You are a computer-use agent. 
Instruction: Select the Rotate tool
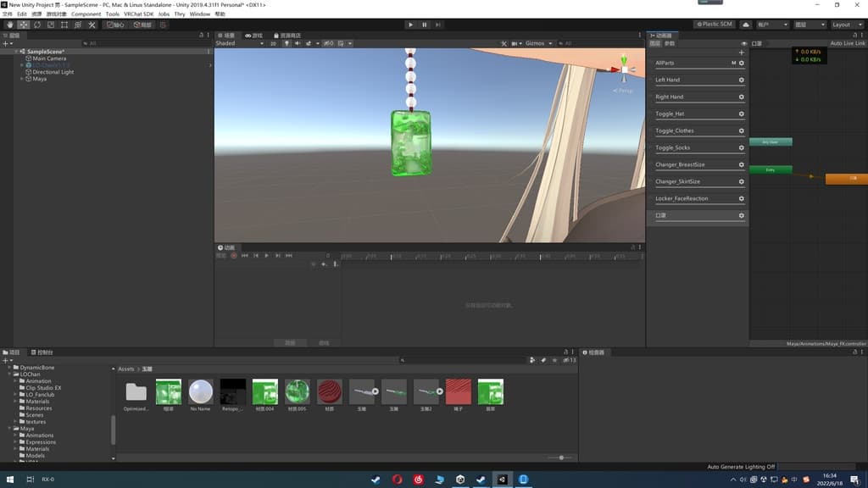pyautogui.click(x=37, y=25)
